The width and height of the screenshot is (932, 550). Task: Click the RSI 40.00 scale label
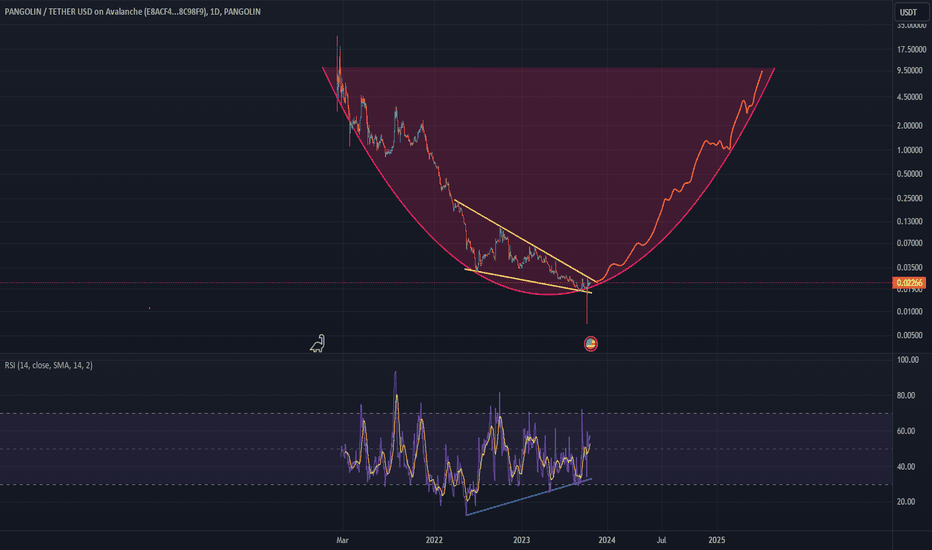[906, 467]
